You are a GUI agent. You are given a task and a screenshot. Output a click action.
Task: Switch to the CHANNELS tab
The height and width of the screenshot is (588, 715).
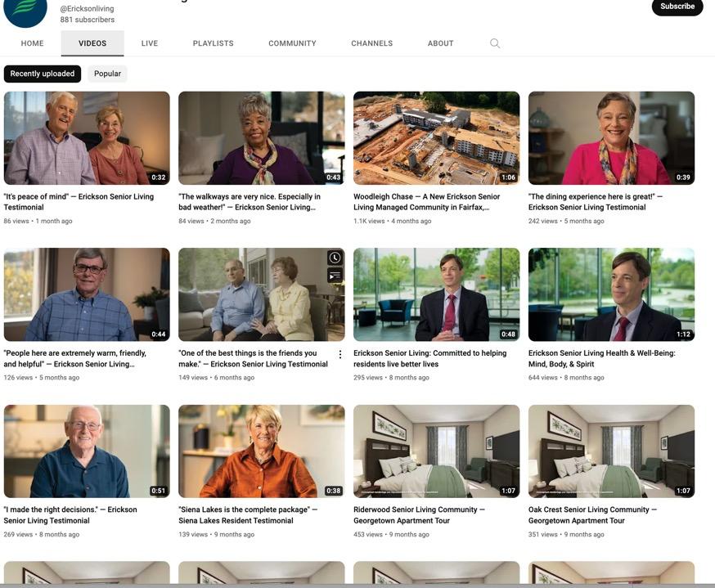coord(371,43)
